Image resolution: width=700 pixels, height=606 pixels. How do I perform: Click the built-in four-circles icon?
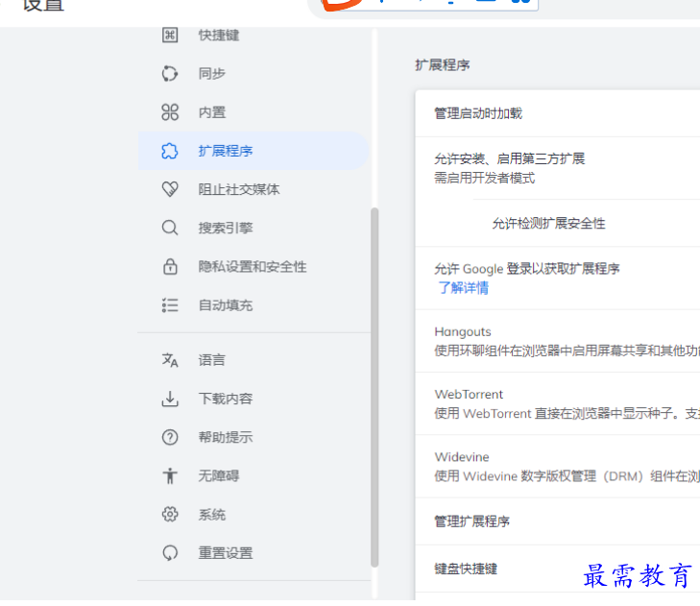(170, 112)
